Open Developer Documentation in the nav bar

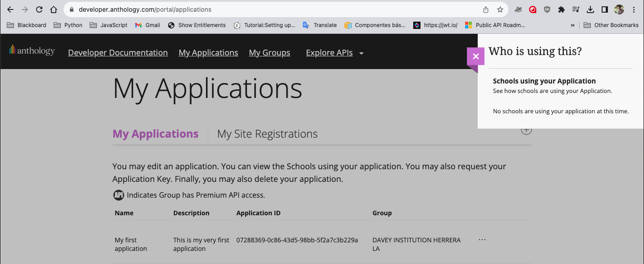click(x=118, y=53)
